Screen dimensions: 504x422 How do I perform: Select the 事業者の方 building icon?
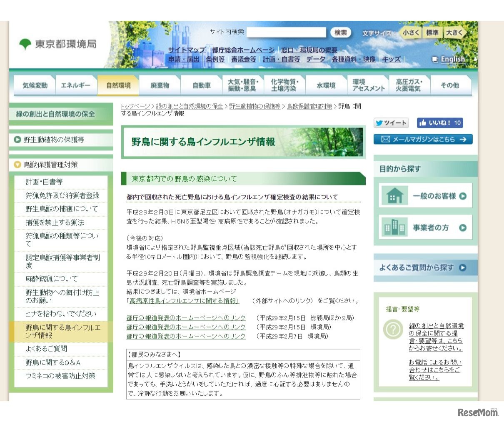(x=394, y=227)
